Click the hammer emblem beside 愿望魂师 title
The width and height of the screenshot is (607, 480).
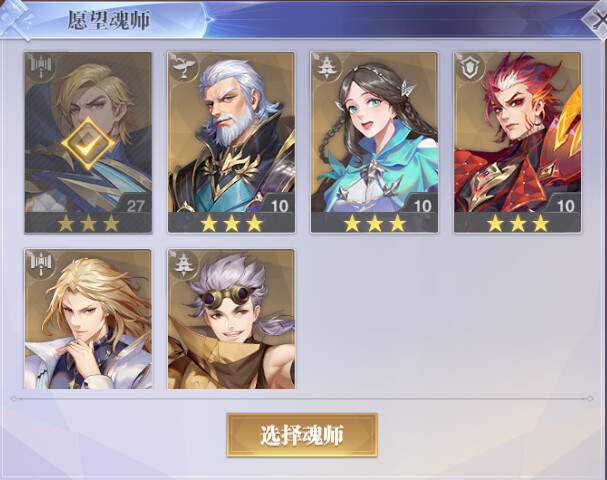pyautogui.click(x=16, y=20)
